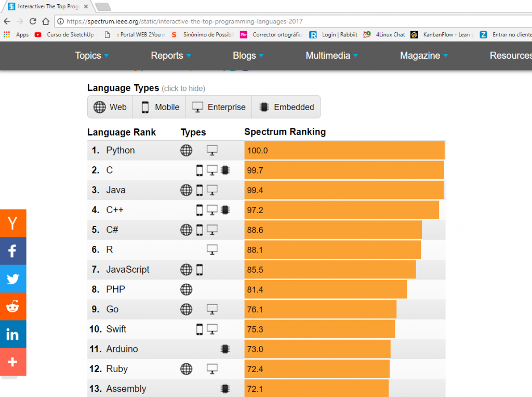The height and width of the screenshot is (397, 532).
Task: Share on Reddit using sidebar icon
Action: click(13, 307)
